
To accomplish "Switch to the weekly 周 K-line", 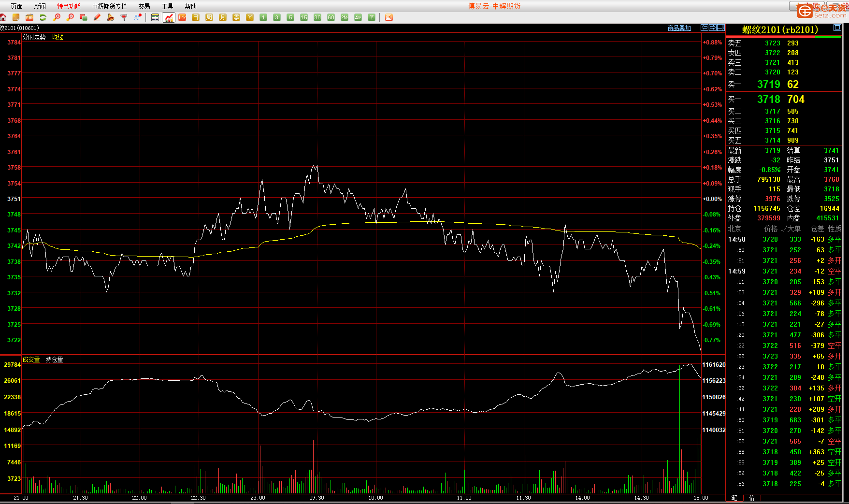I will click(209, 17).
